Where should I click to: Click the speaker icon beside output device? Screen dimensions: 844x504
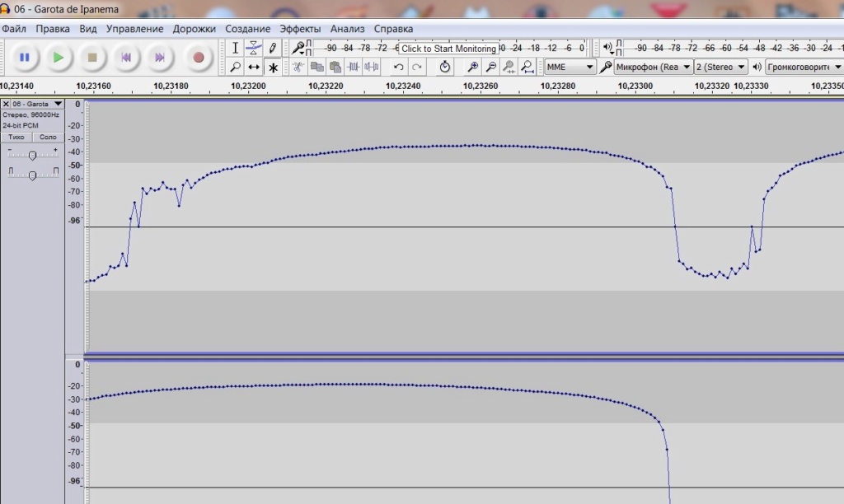coord(757,67)
